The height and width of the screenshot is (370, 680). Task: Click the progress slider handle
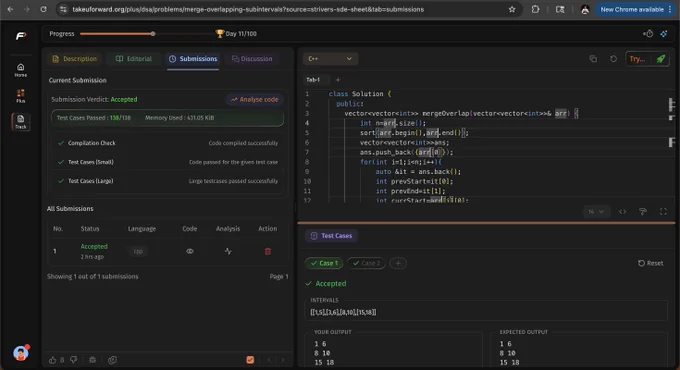point(153,33)
